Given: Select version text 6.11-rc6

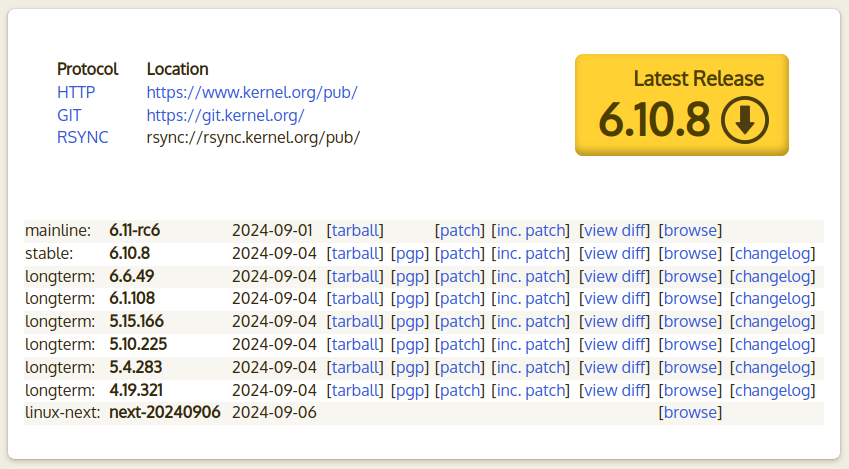Looking at the screenshot, I should [134, 230].
